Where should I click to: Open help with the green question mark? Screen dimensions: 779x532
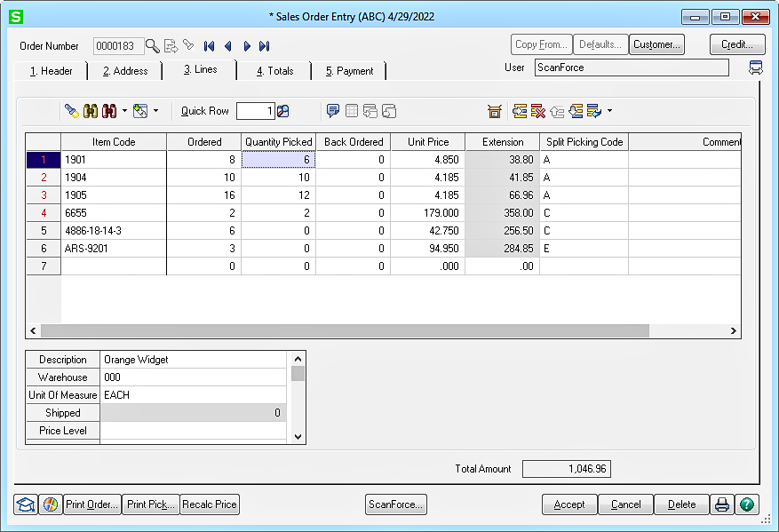(747, 504)
